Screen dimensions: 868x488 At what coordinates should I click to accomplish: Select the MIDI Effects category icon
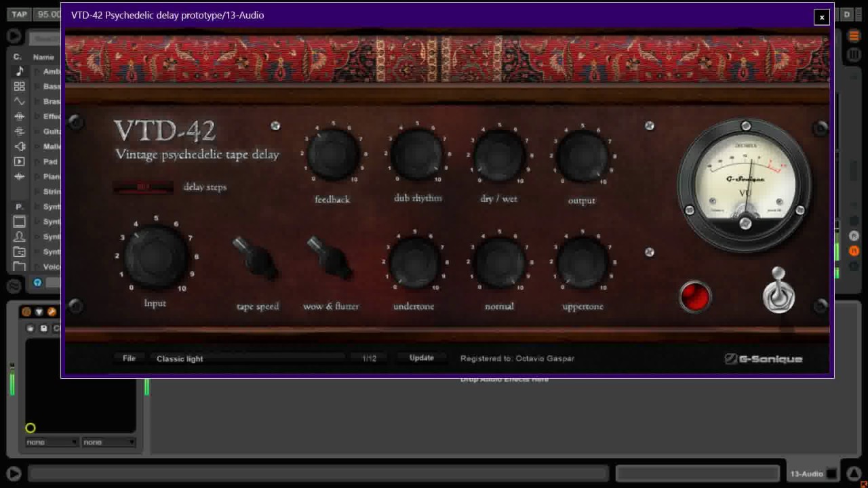(x=19, y=131)
